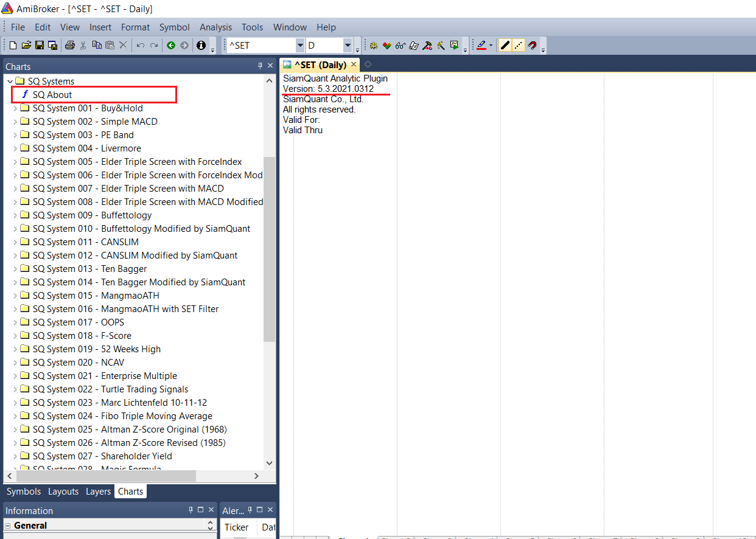Viewport: 756px width, 539px height.
Task: Click the black info circle icon
Action: click(x=201, y=46)
